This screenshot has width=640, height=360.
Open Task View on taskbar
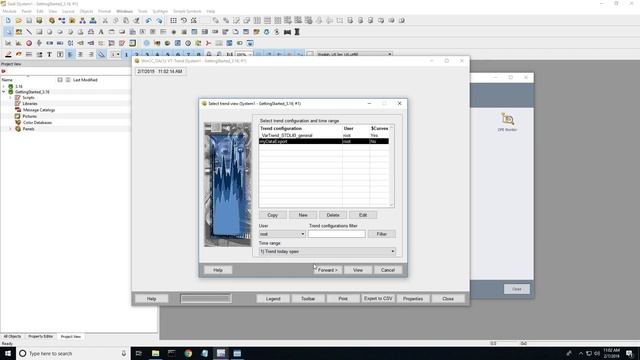pyautogui.click(x=139, y=353)
